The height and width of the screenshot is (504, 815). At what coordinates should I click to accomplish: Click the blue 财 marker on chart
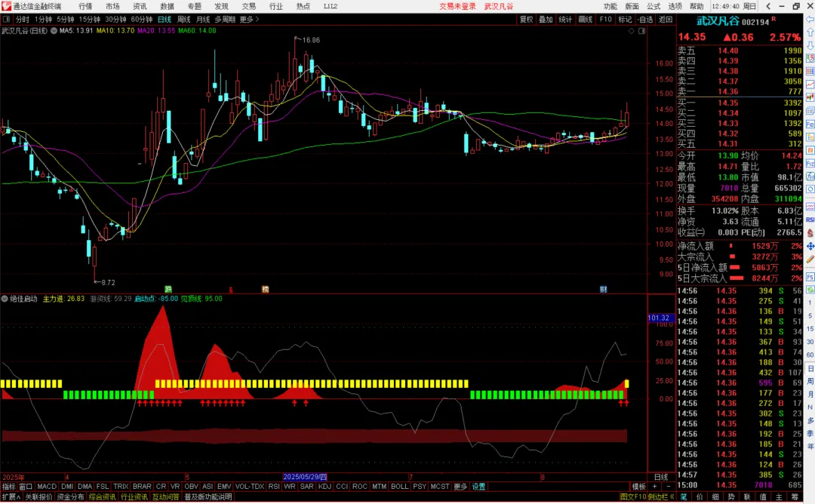pos(603,290)
